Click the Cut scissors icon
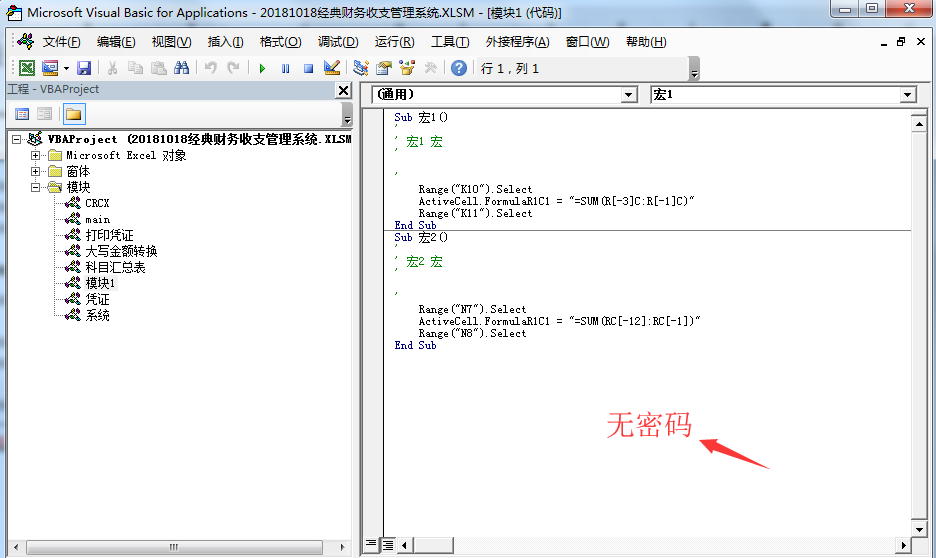Viewport: 936px width, 558px height. 112,68
